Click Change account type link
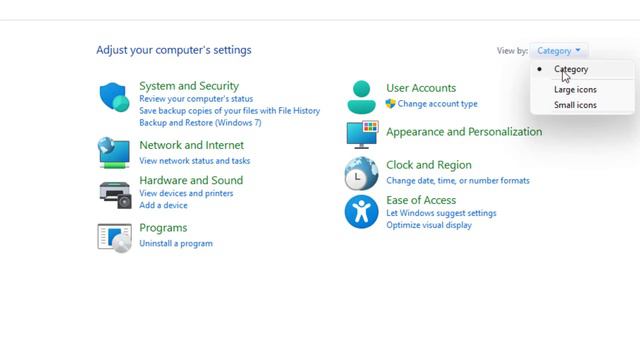The width and height of the screenshot is (640, 360). pos(438,104)
